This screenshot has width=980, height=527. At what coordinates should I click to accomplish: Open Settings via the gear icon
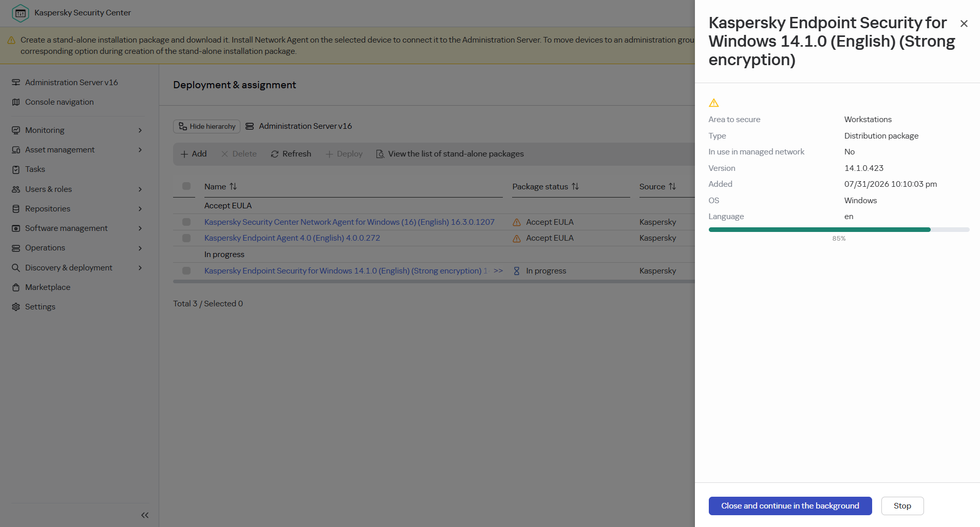(x=16, y=307)
